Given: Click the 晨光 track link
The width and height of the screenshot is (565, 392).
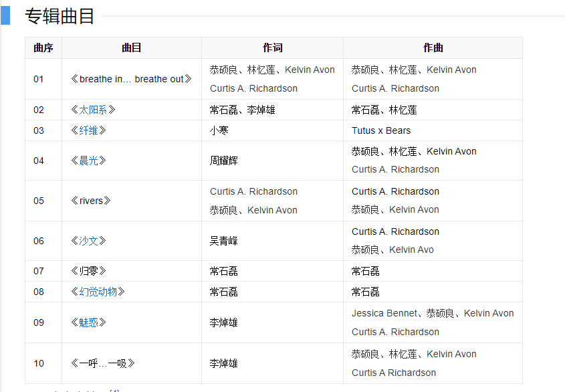Looking at the screenshot, I should tap(88, 161).
